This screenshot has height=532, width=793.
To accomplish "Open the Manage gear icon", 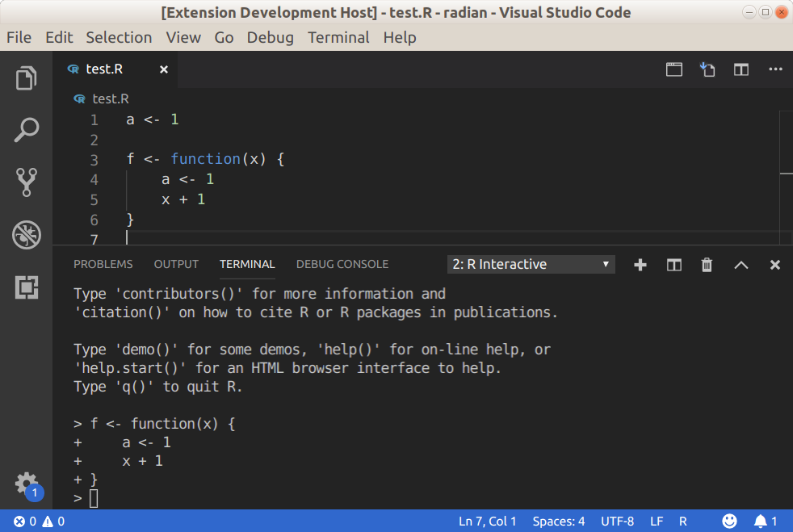I will (27, 484).
